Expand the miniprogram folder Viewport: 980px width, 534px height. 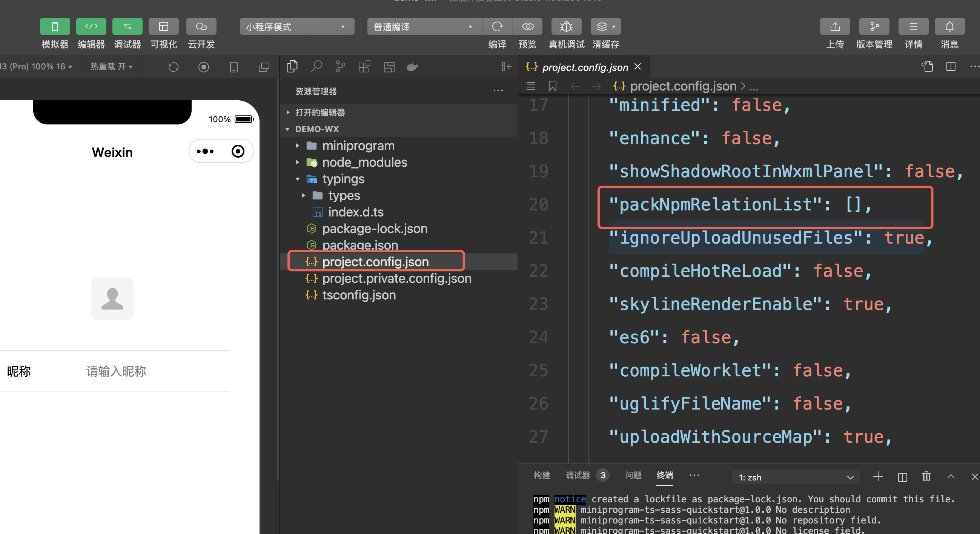click(358, 146)
